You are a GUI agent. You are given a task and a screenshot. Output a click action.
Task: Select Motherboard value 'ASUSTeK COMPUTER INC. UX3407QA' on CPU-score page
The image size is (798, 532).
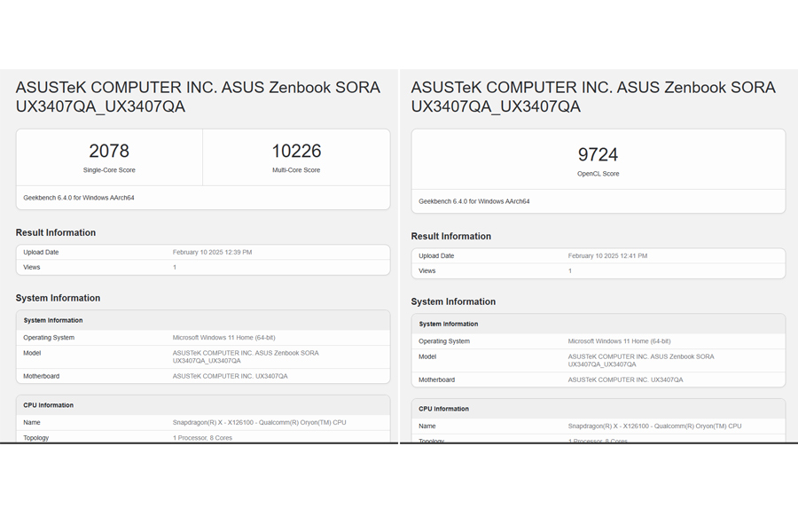click(x=230, y=376)
